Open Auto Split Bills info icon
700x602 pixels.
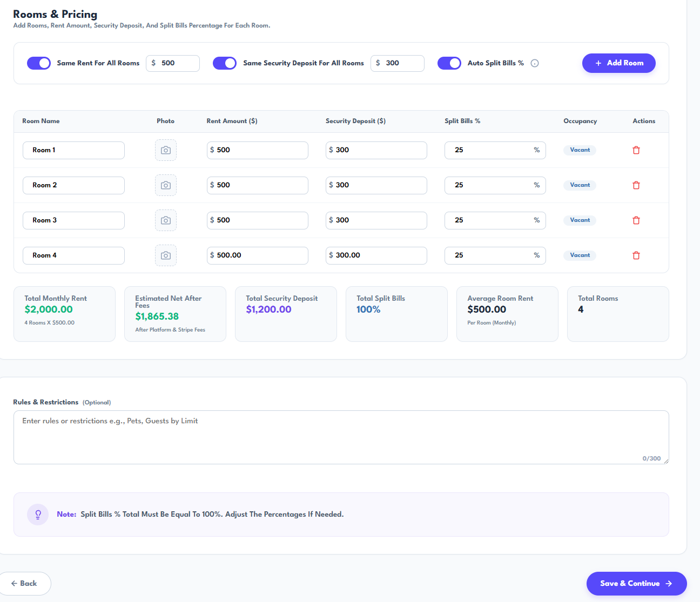click(535, 63)
